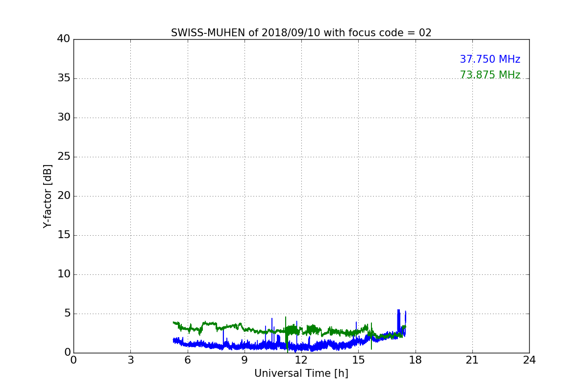Click the x-axis tick label 21
588x392 pixels.
(x=472, y=360)
